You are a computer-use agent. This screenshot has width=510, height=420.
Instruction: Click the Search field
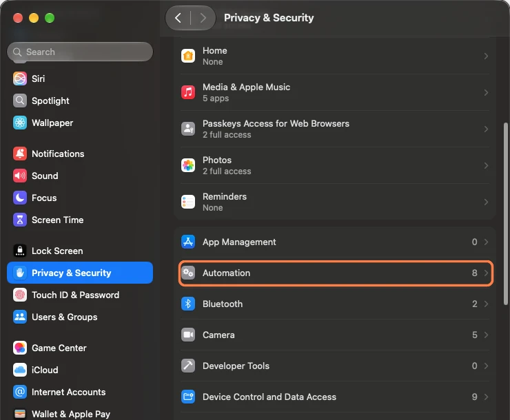pyautogui.click(x=80, y=52)
